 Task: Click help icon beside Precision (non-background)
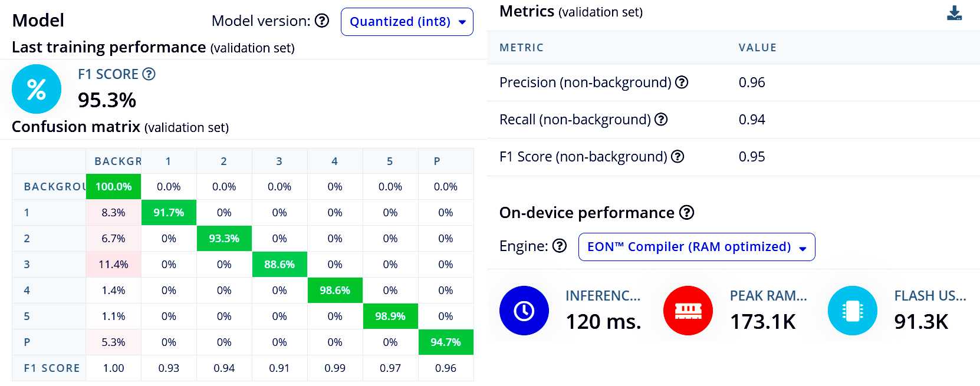tap(682, 83)
